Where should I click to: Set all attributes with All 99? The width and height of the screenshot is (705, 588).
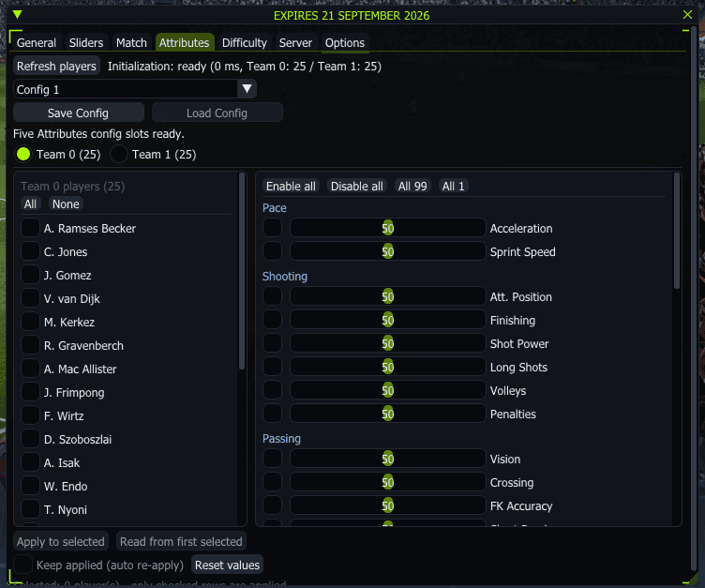point(412,186)
